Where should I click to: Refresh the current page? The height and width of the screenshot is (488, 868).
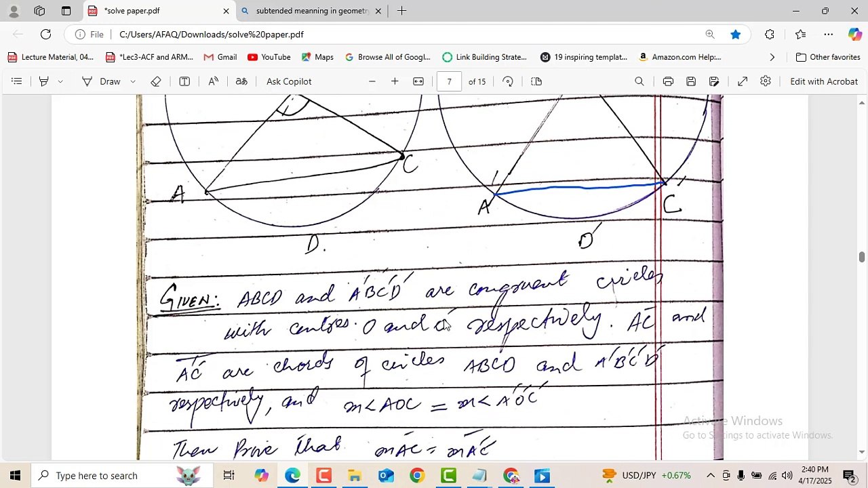(45, 35)
